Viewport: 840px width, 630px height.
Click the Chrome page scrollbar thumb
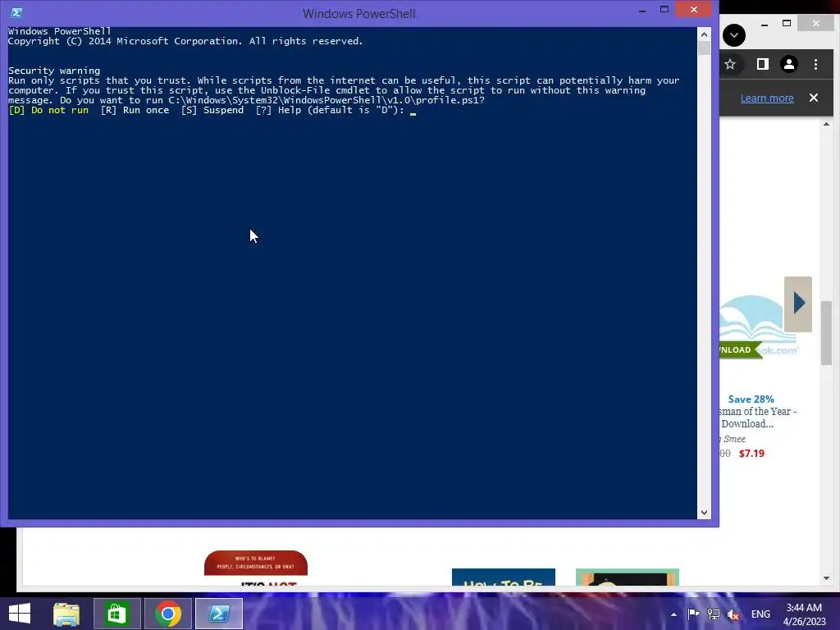[826, 332]
